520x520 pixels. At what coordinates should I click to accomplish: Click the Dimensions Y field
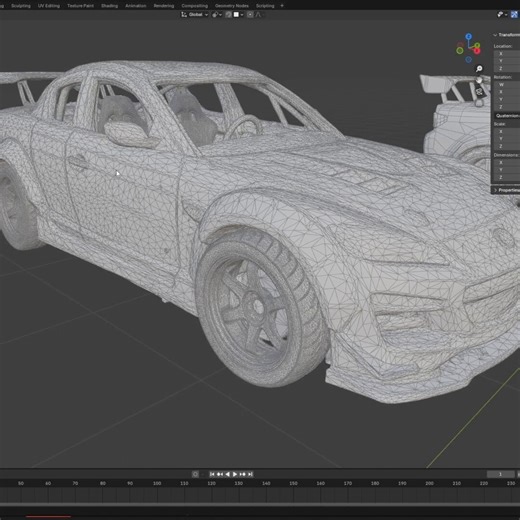coord(507,170)
